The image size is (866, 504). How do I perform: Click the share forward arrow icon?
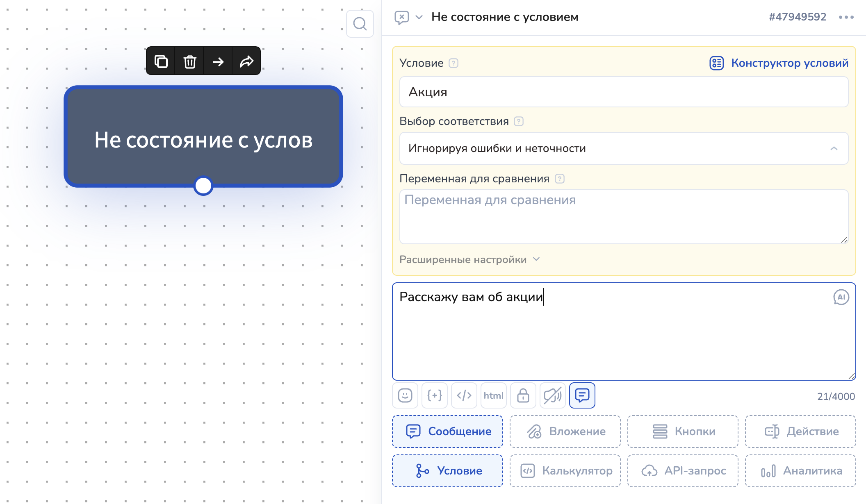(x=246, y=61)
